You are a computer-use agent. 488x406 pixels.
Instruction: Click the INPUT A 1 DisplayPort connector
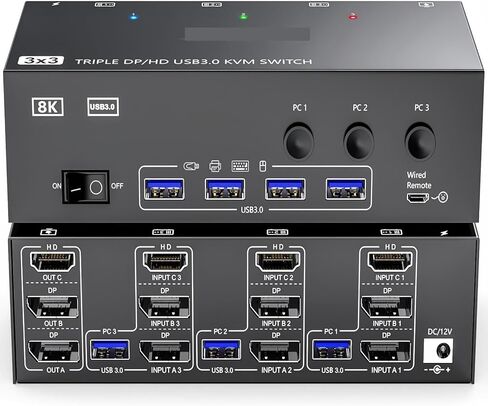385,352
